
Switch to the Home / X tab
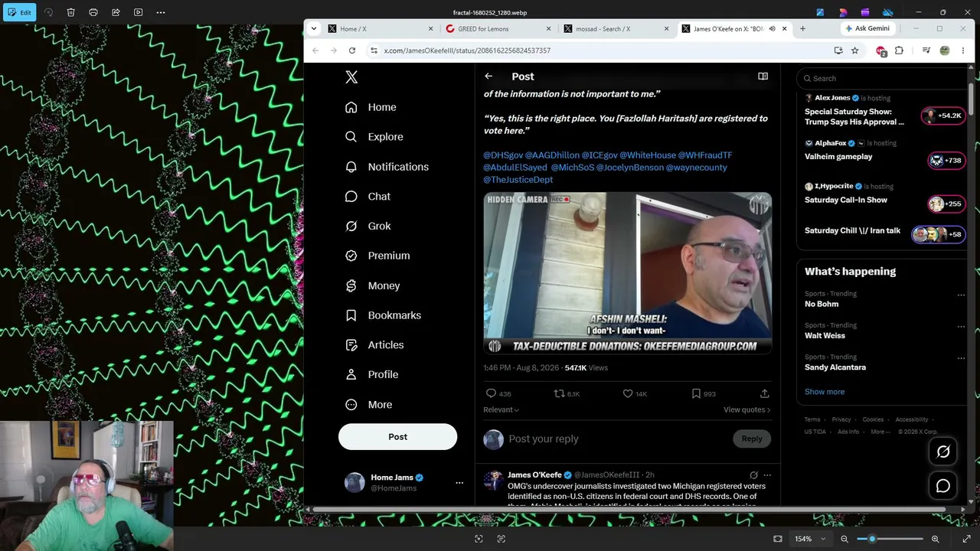point(381,29)
